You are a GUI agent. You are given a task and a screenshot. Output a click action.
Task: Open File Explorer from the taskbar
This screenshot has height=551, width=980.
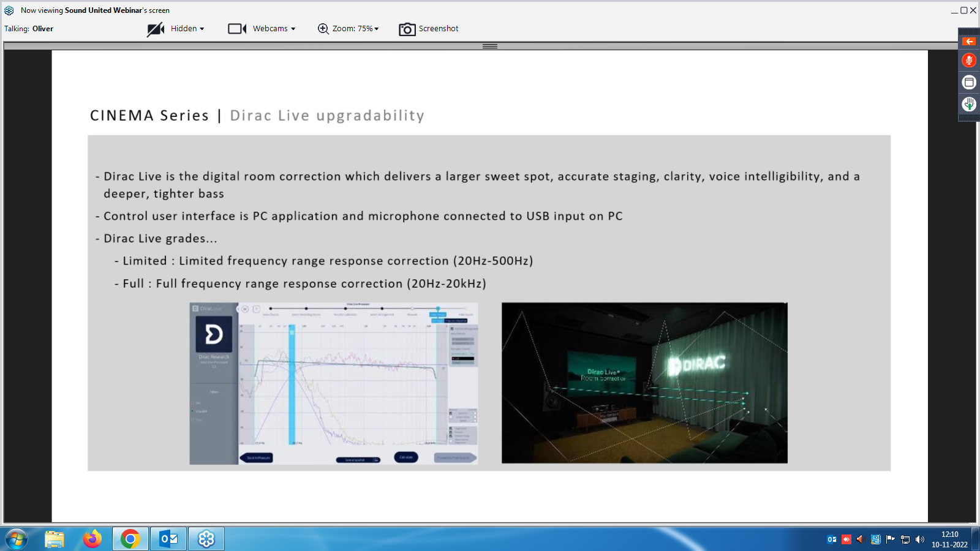(55, 539)
